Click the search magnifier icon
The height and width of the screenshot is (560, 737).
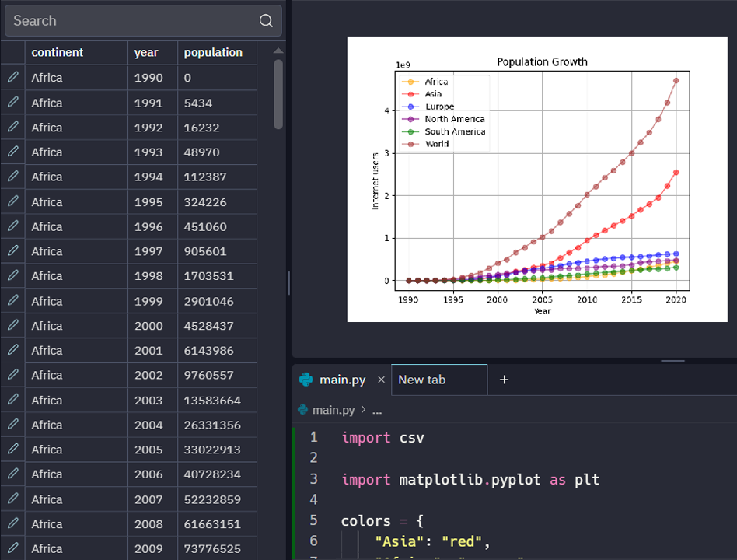point(266,21)
